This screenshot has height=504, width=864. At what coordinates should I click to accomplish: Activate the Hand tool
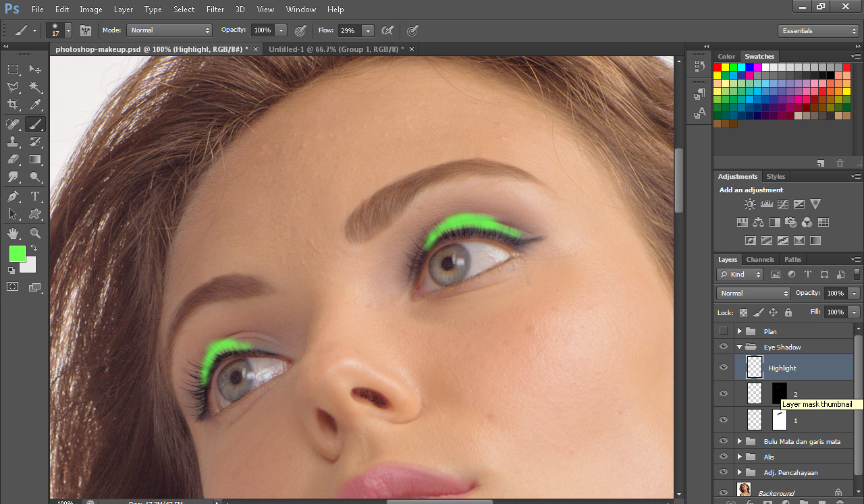13,233
